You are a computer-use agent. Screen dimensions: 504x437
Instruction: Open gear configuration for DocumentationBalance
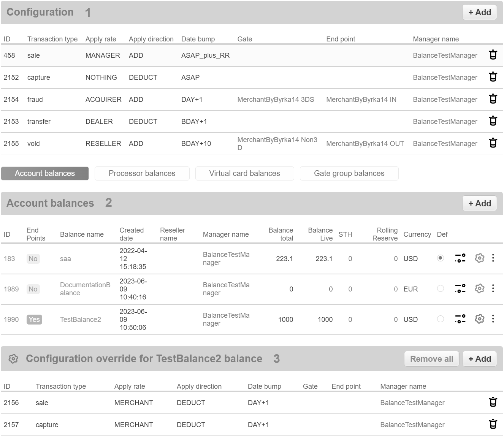click(x=479, y=289)
